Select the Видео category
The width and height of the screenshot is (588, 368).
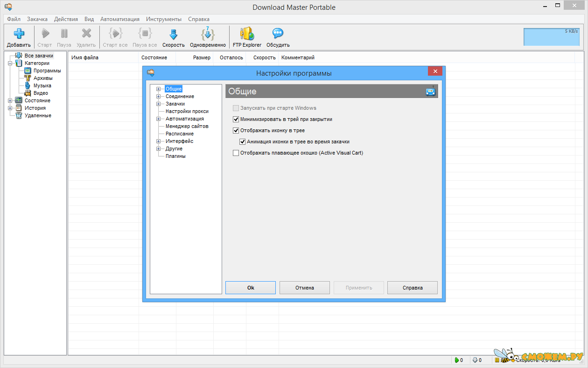click(x=41, y=93)
